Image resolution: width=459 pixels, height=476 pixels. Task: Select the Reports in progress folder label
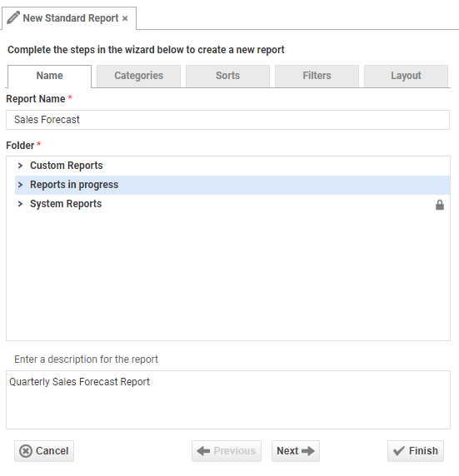74,185
